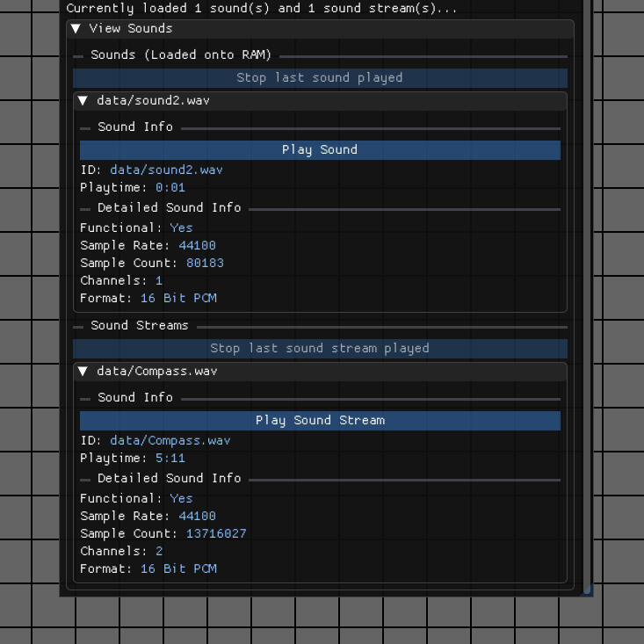This screenshot has width=644, height=644.
Task: Click the Sounds (Loaded onto RAM) label
Action: 182,54
